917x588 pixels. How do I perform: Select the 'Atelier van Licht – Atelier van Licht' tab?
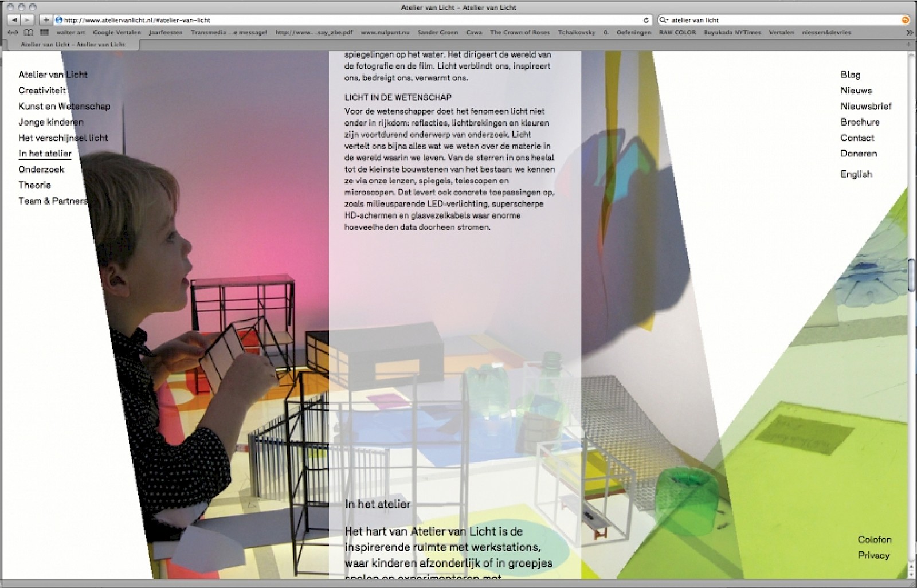(x=73, y=44)
